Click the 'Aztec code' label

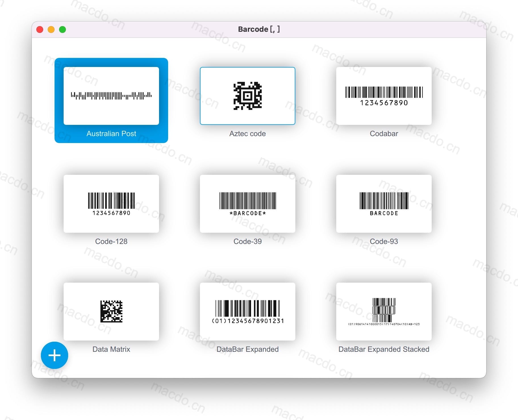point(248,134)
